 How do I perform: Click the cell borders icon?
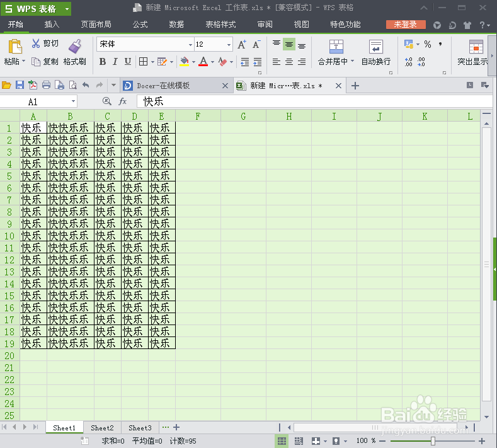(143, 62)
